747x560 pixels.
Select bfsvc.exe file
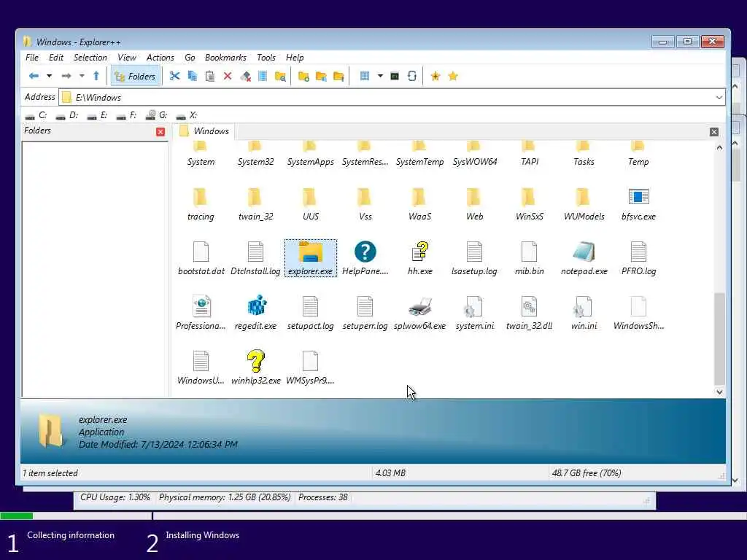click(638, 205)
